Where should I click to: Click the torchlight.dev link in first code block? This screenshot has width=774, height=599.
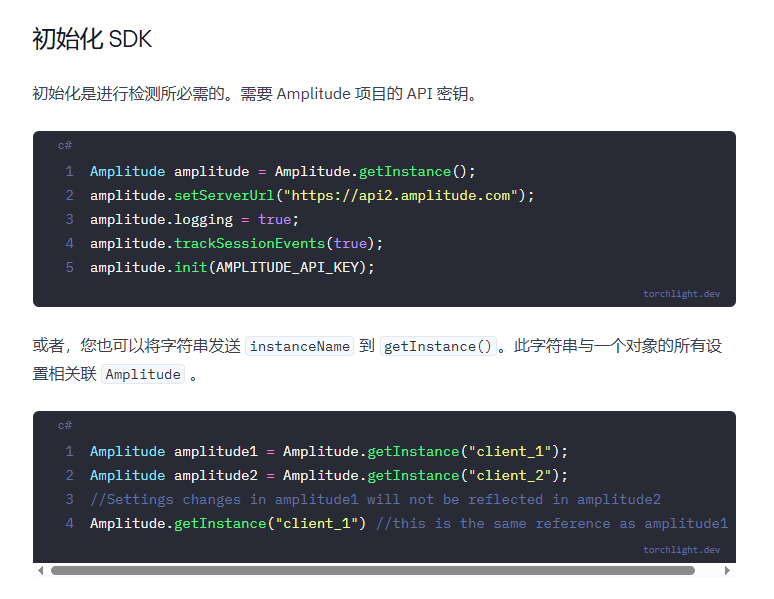[681, 294]
